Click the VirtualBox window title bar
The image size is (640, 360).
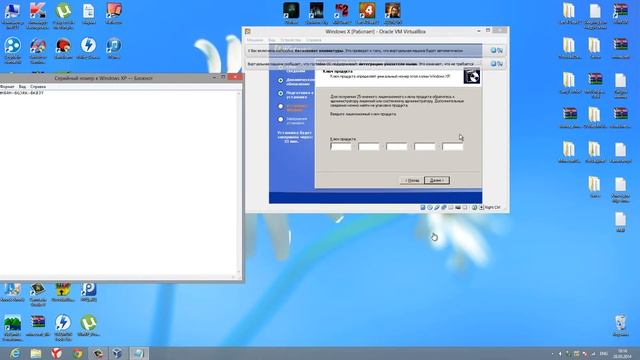tap(376, 31)
